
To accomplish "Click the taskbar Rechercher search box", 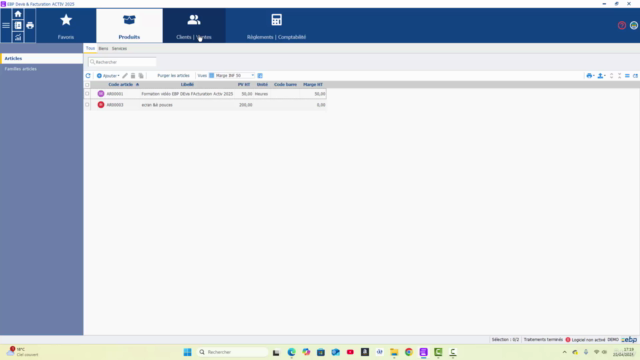I will (x=233, y=352).
